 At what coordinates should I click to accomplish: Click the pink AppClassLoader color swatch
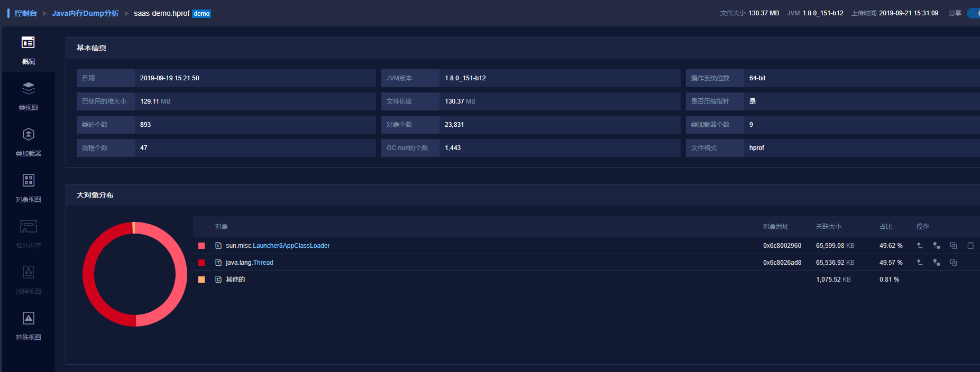click(202, 246)
